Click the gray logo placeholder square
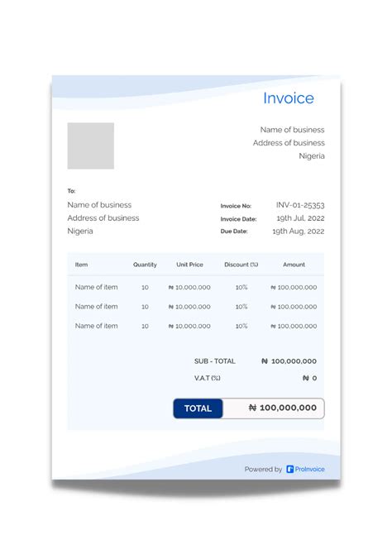 click(91, 146)
